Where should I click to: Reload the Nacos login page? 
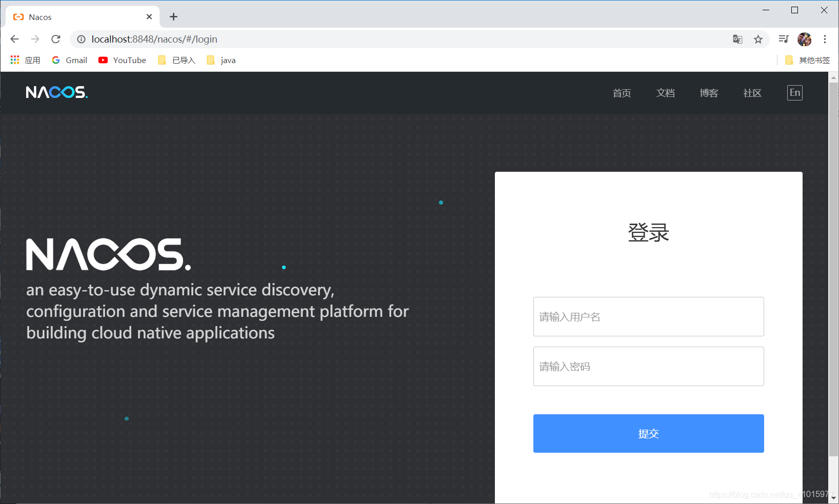pos(56,39)
